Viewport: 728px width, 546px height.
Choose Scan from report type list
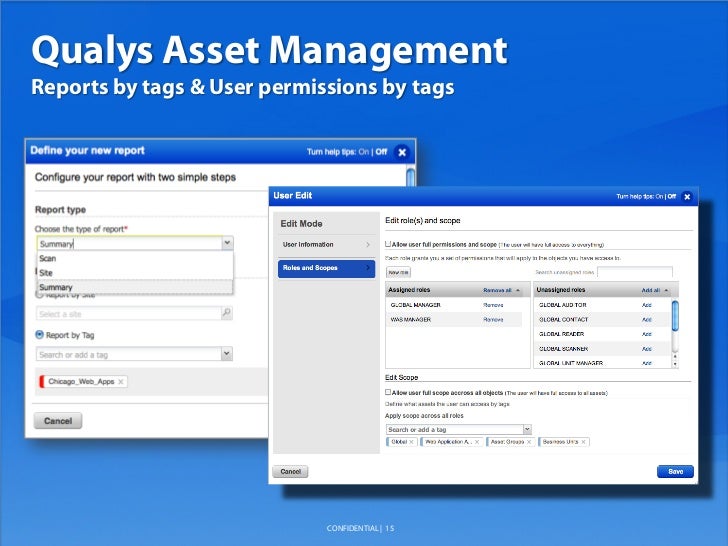(135, 259)
